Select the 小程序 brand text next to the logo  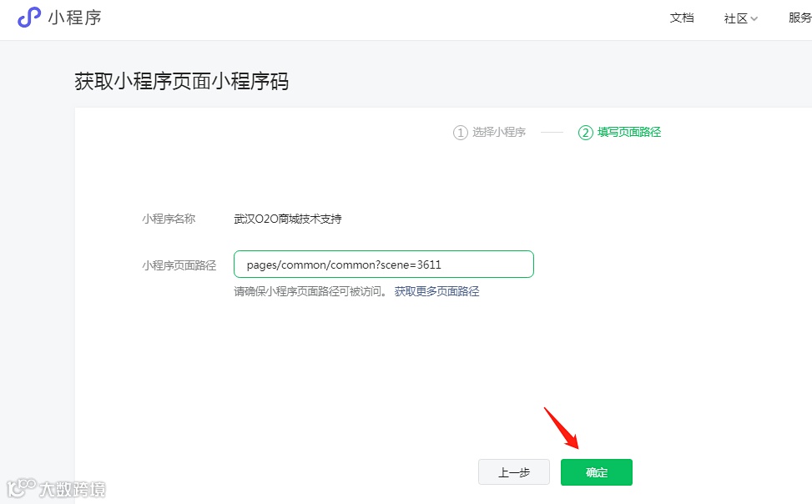[76, 18]
